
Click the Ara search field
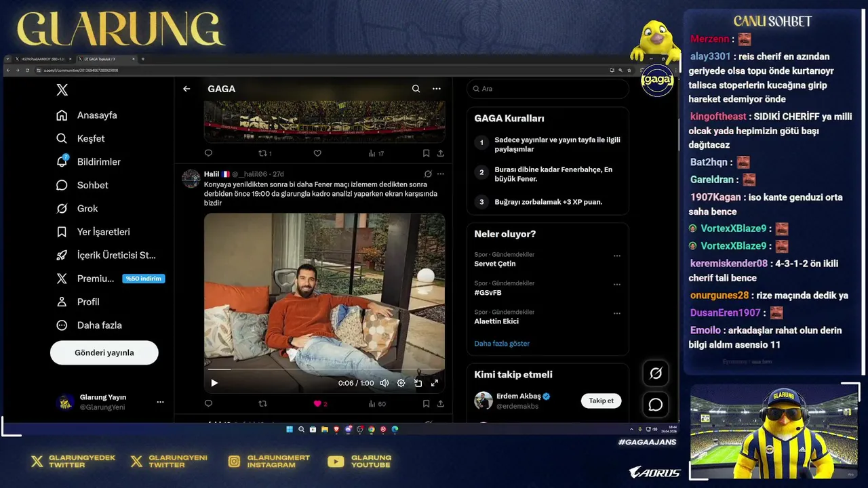[548, 89]
